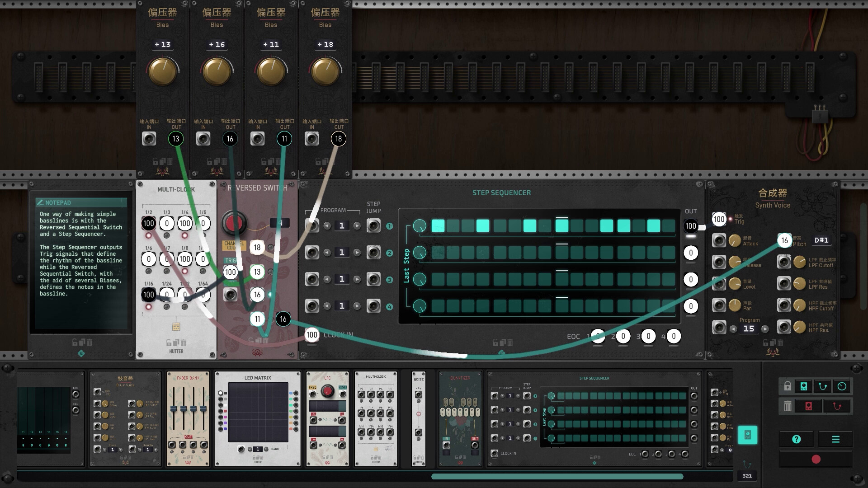Select the red delete cable icon

tap(837, 406)
